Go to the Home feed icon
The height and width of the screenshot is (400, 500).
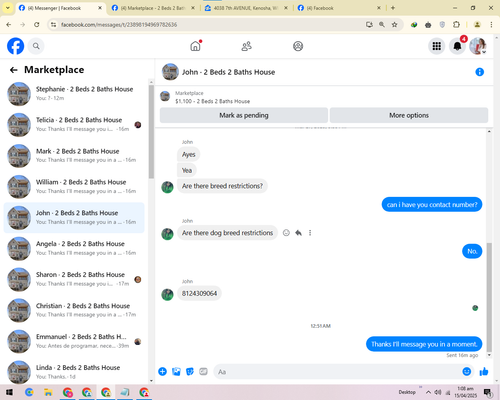pyautogui.click(x=196, y=46)
